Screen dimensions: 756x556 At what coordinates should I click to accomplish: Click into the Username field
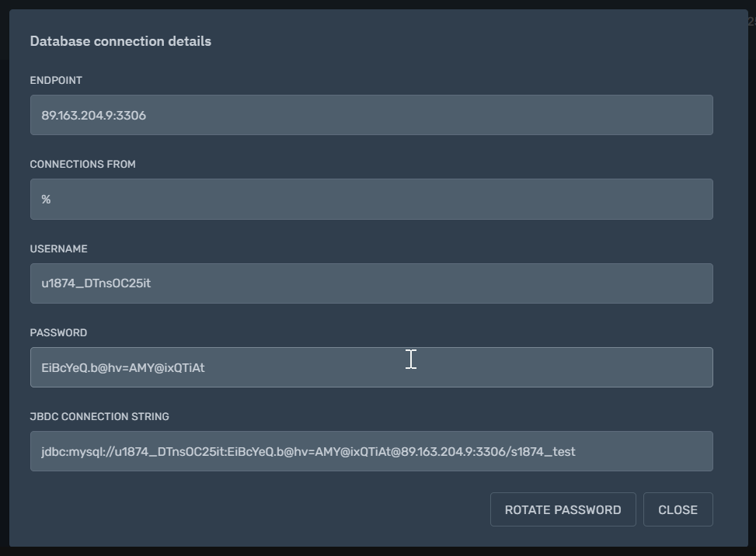tap(371, 283)
